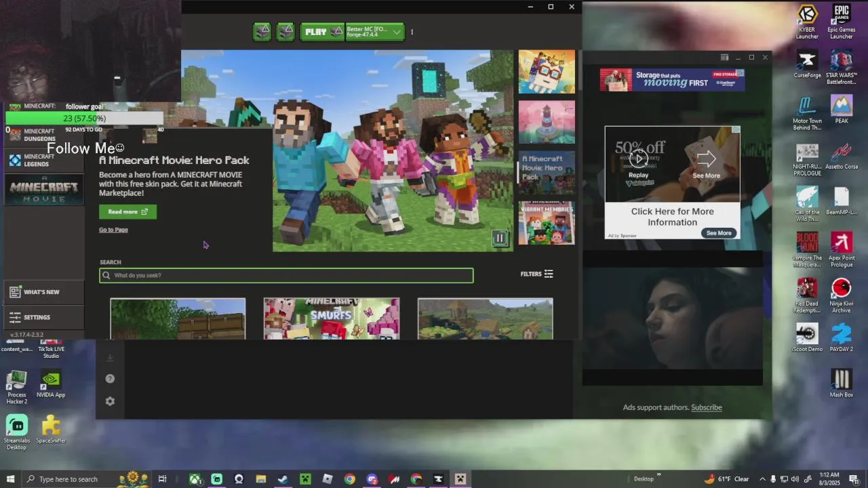Select the glasses character carousel thumbnail
Image resolution: width=868 pixels, height=488 pixels.
point(547,72)
